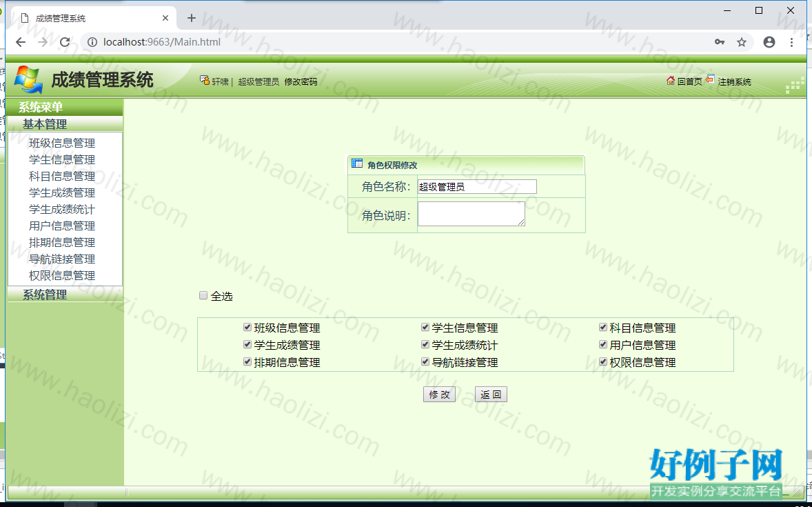The height and width of the screenshot is (507, 812).
Task: Uncheck 学生成绩管理 permission
Action: pos(247,344)
